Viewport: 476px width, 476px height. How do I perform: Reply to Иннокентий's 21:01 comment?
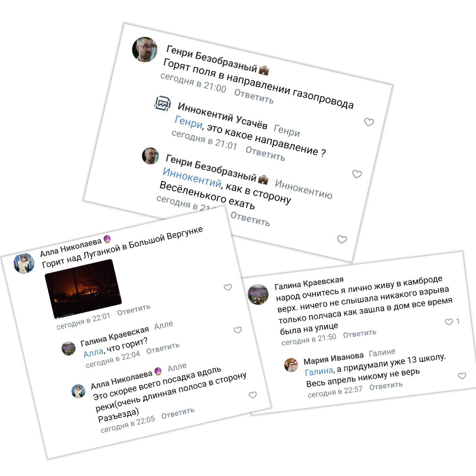click(x=265, y=154)
